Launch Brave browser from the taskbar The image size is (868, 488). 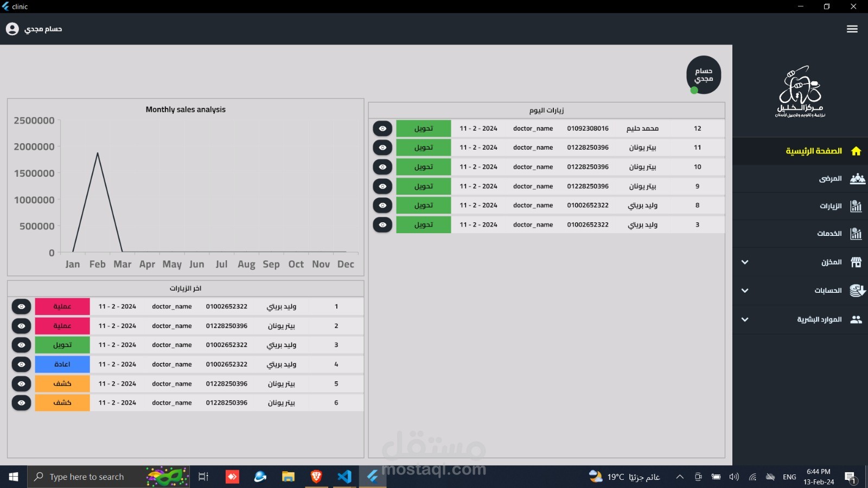coord(316,477)
